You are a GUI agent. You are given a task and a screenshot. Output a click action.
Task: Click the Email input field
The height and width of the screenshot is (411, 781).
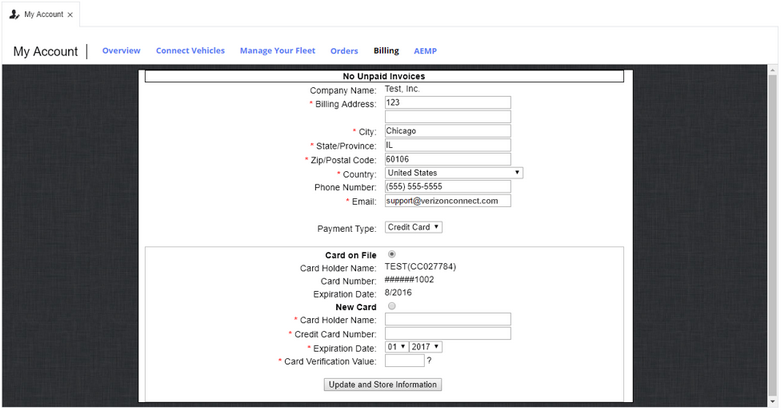(x=448, y=201)
